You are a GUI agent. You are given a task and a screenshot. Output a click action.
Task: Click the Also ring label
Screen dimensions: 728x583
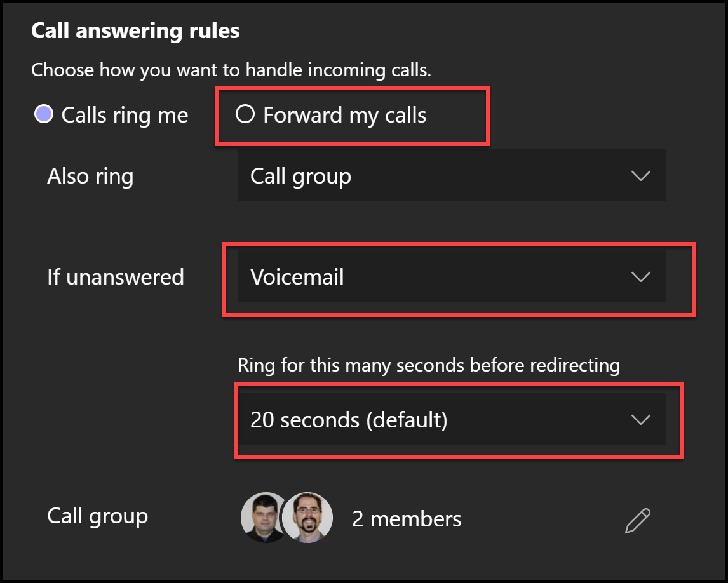91,177
